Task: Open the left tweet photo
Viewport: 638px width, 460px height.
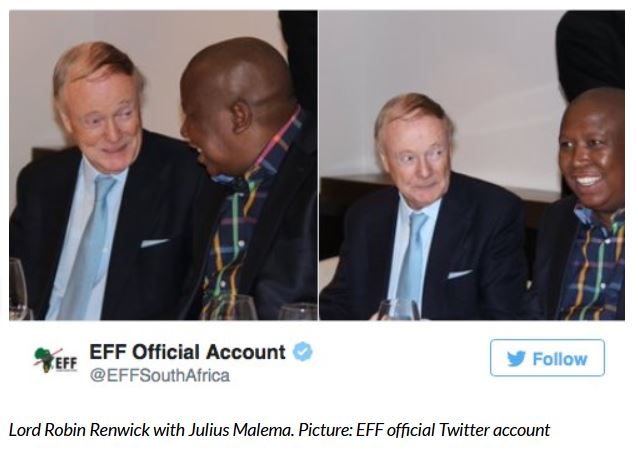Action: (x=163, y=165)
